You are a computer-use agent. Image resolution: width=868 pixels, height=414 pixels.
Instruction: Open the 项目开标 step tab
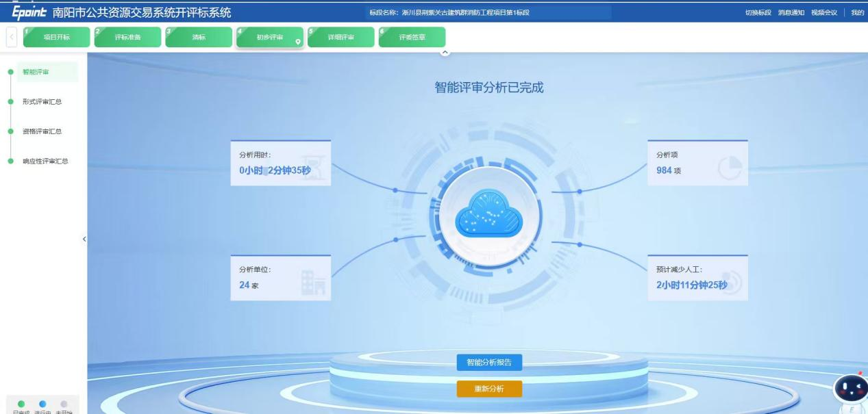[x=56, y=37]
